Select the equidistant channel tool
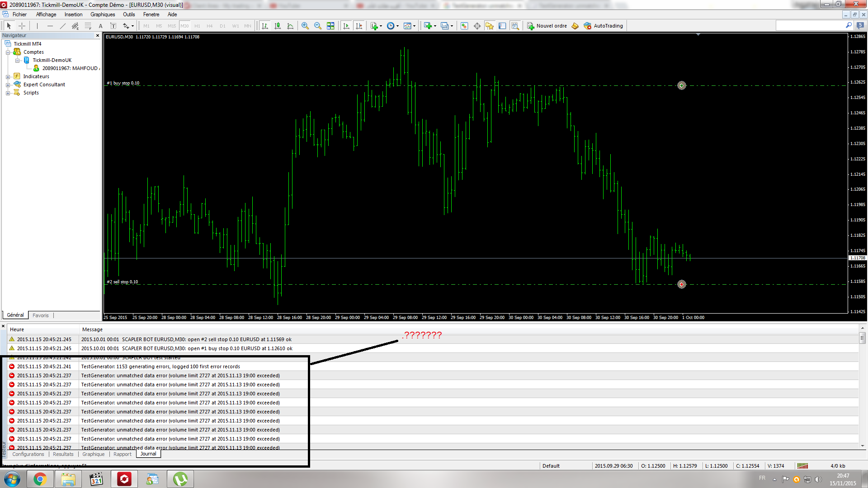868x488 pixels. pos(75,26)
